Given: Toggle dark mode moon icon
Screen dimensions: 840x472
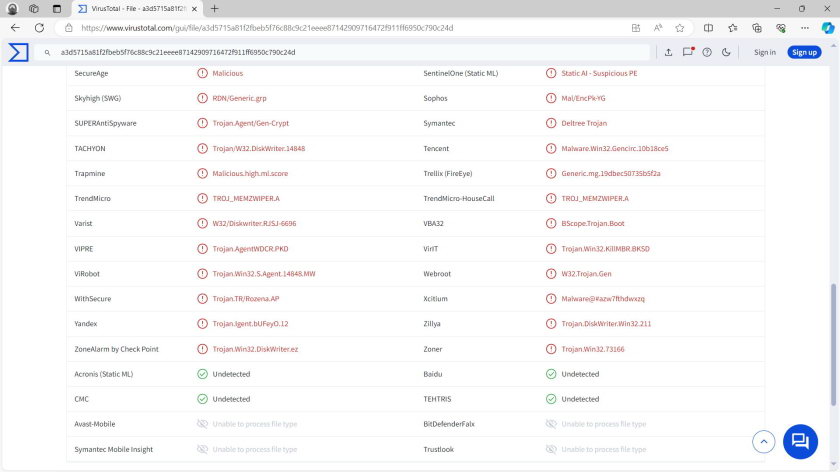Looking at the screenshot, I should 726,52.
